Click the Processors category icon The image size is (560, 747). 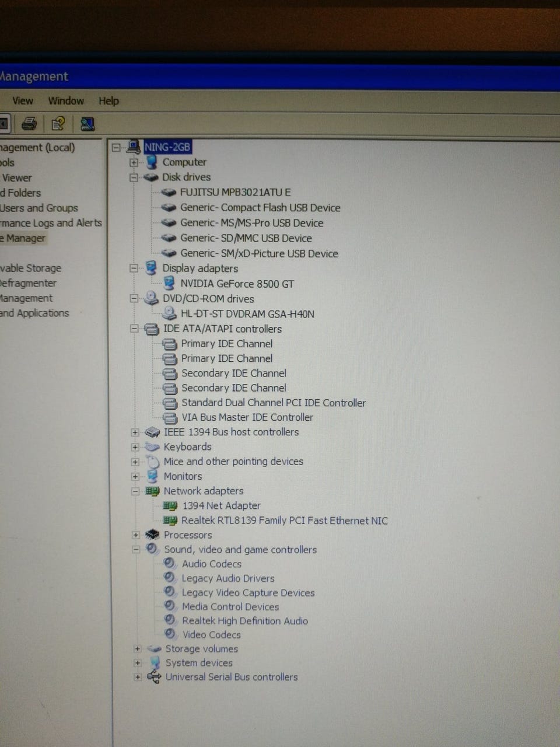pos(153,535)
